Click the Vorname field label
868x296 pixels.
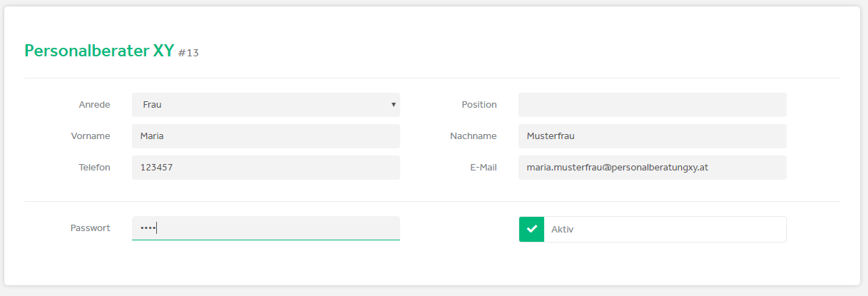[x=91, y=136]
